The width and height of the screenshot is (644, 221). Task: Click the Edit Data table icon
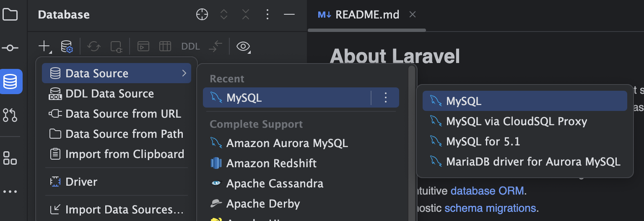pos(165,46)
